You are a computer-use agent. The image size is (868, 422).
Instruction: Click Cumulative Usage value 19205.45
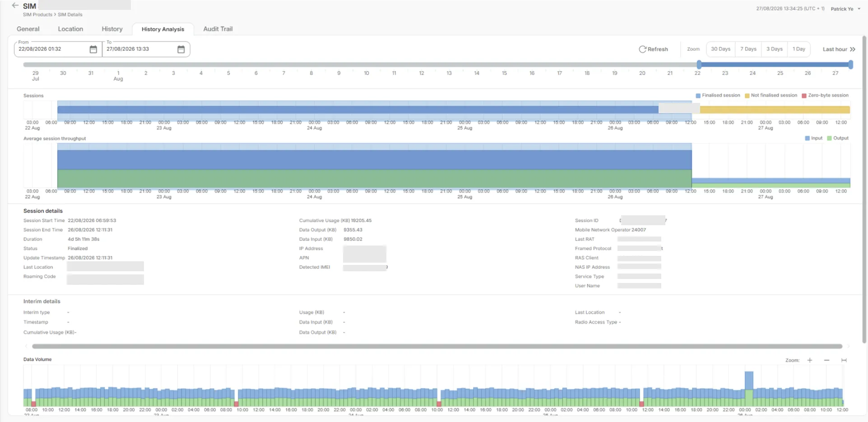pos(361,221)
